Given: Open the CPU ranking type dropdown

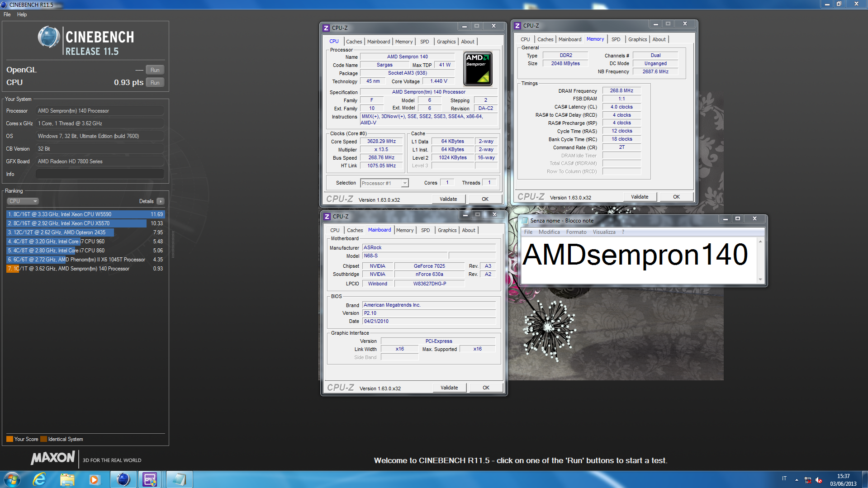Looking at the screenshot, I should click(23, 201).
